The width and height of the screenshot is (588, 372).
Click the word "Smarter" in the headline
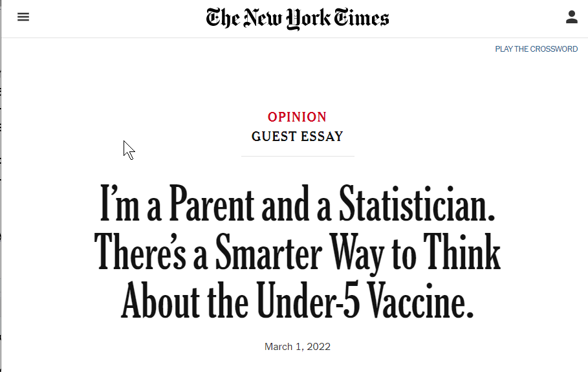[x=268, y=251]
